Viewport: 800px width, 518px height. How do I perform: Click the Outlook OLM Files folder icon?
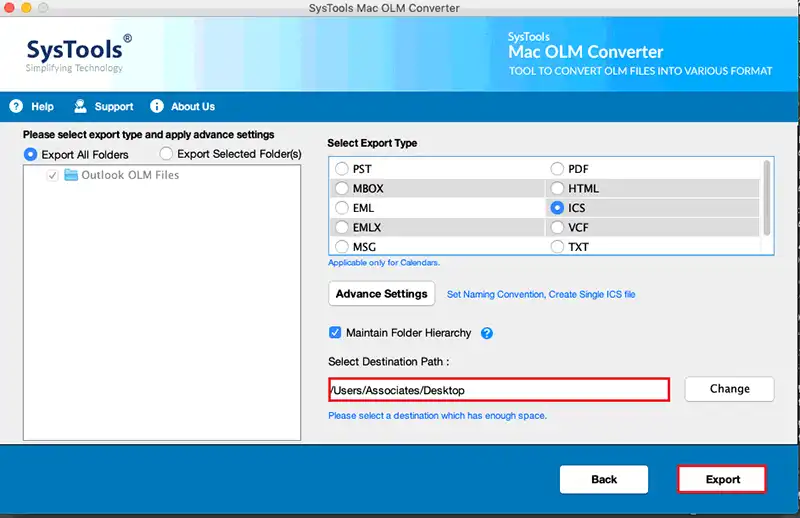[x=71, y=175]
